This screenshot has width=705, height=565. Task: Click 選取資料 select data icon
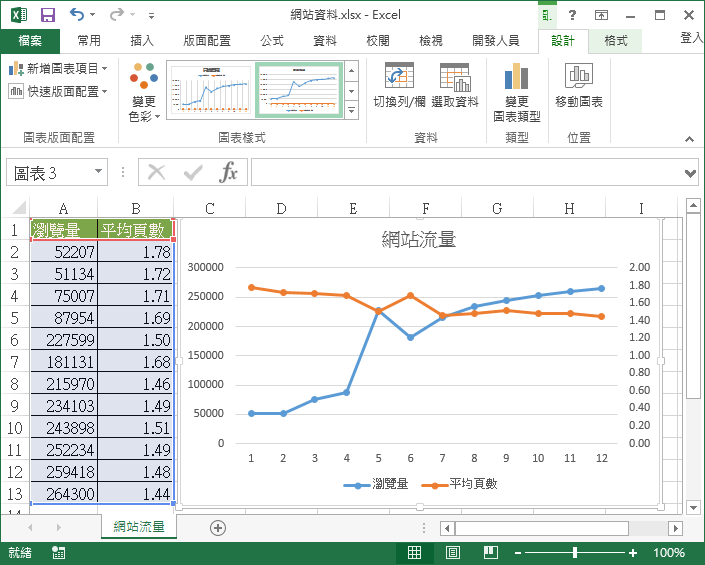(x=455, y=85)
